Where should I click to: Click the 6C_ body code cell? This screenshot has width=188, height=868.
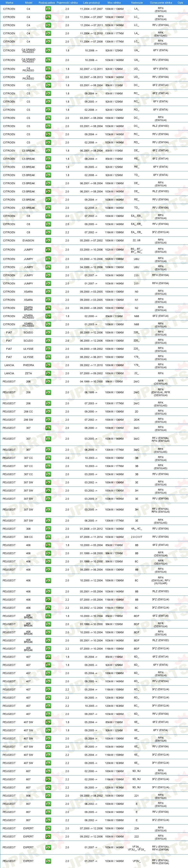[137, 706]
